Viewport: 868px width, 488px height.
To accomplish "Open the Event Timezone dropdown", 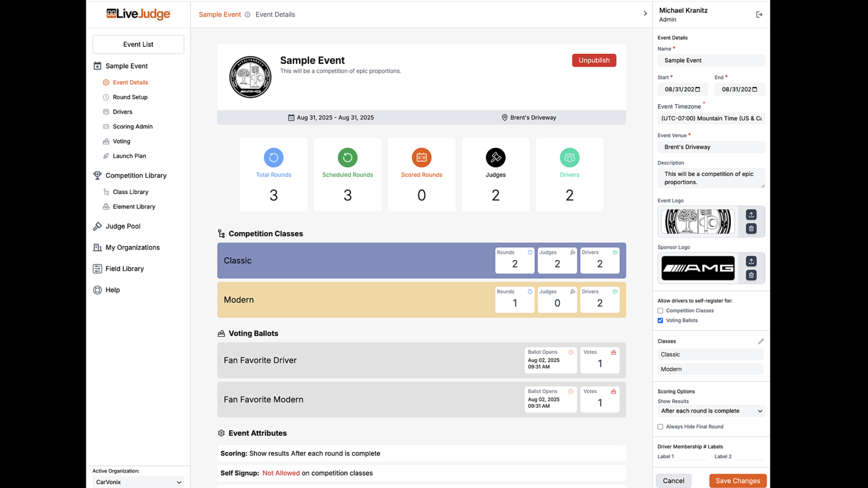I will point(711,118).
